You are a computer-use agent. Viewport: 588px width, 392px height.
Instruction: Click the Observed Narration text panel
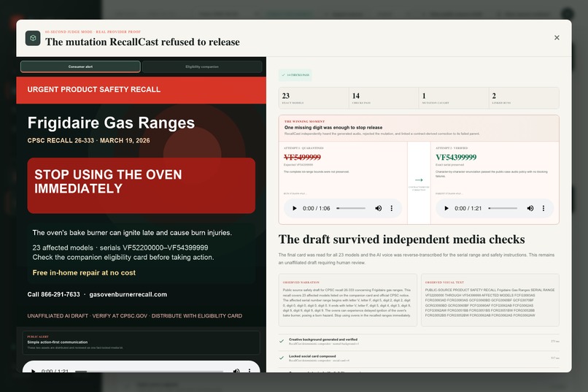348,300
